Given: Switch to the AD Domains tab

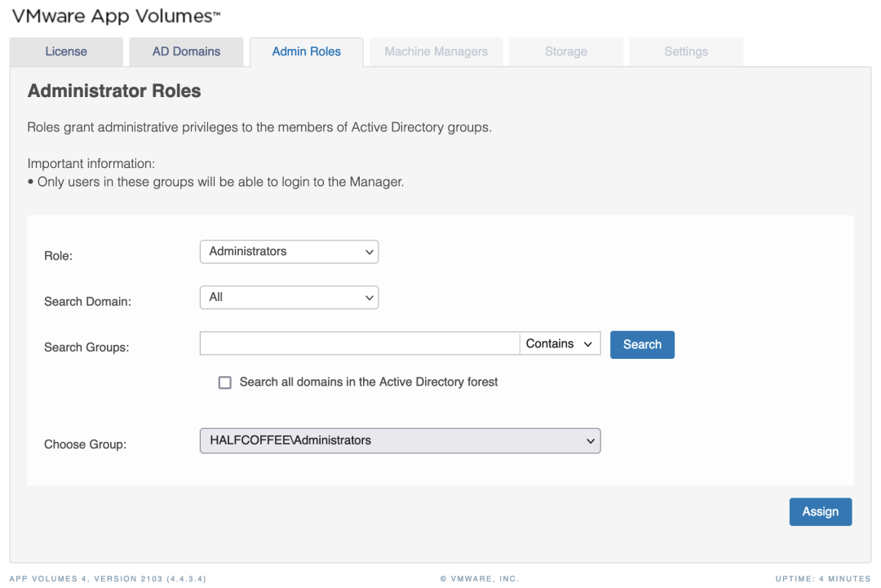Looking at the screenshot, I should (x=186, y=51).
